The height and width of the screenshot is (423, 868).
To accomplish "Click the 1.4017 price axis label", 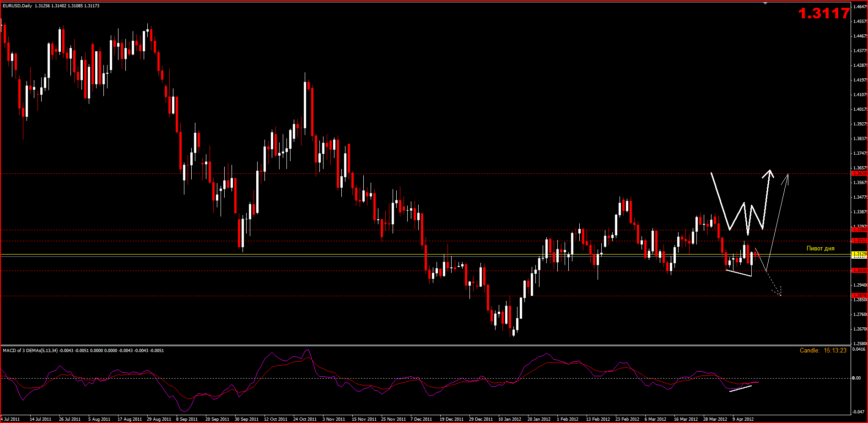I will [x=860, y=109].
